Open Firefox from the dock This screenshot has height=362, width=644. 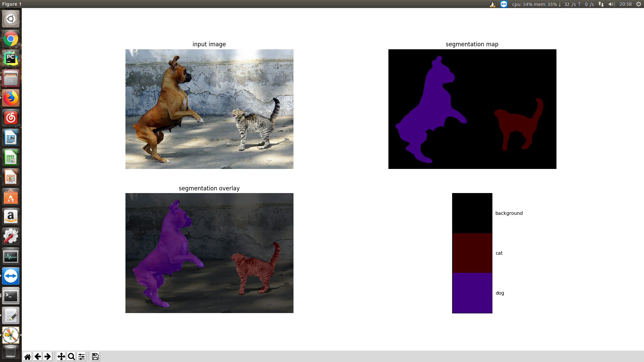click(x=11, y=98)
